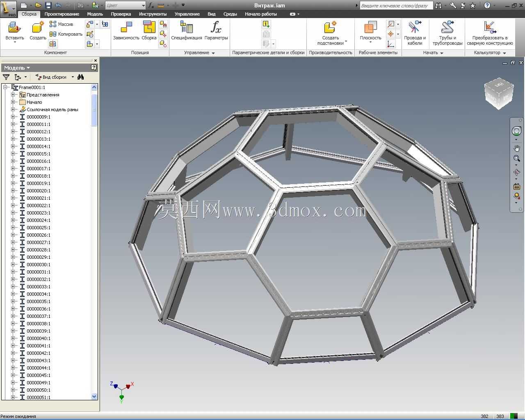Select 00000045:1 component in tree
Screen dimensions: 525x420
(39, 375)
